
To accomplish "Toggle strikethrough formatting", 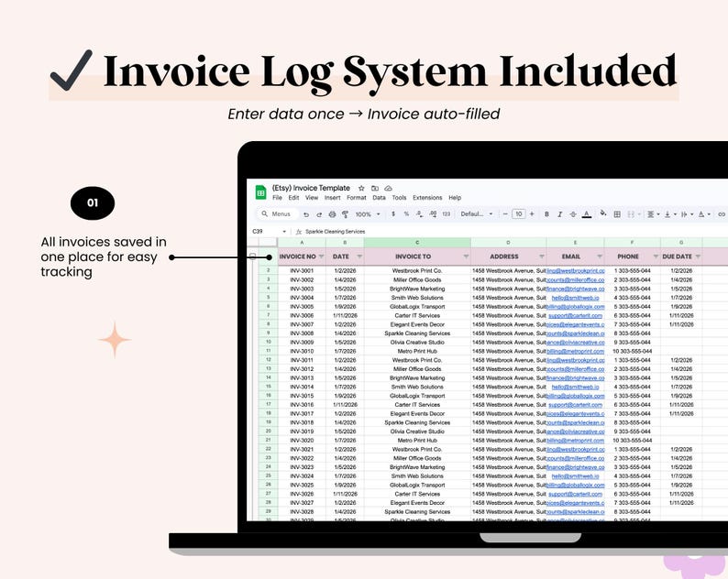I will [573, 213].
